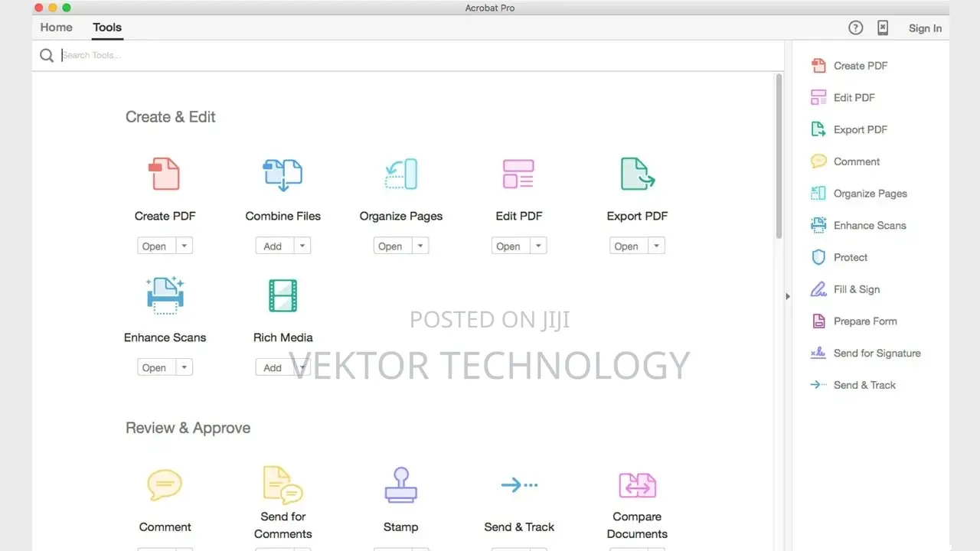Screen dimensions: 980x551
Task: Expand the Export PDF Open dropdown arrow
Action: [x=656, y=246]
